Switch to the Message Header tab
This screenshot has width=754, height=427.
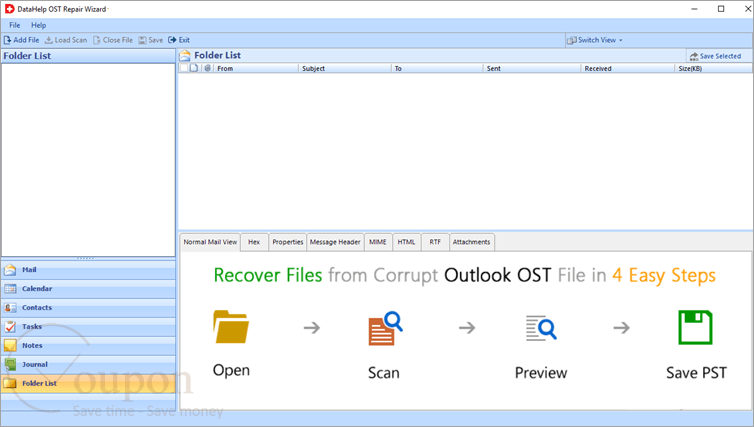click(x=335, y=242)
